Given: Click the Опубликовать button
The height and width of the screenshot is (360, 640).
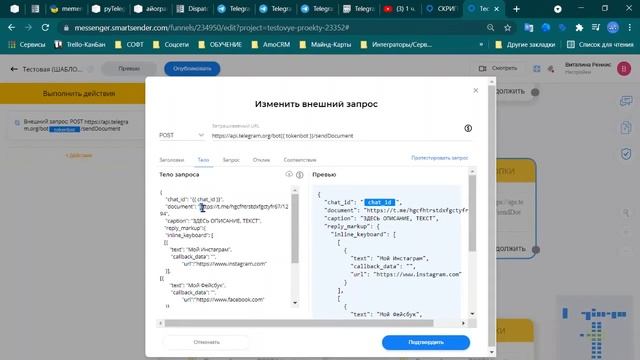Looking at the screenshot, I should (x=192, y=69).
